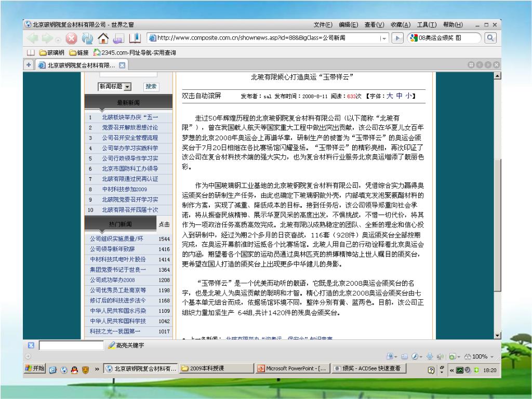This screenshot has height=399, width=532.
Task: Open the 新闻标题 search type dropdown
Action: 127,87
